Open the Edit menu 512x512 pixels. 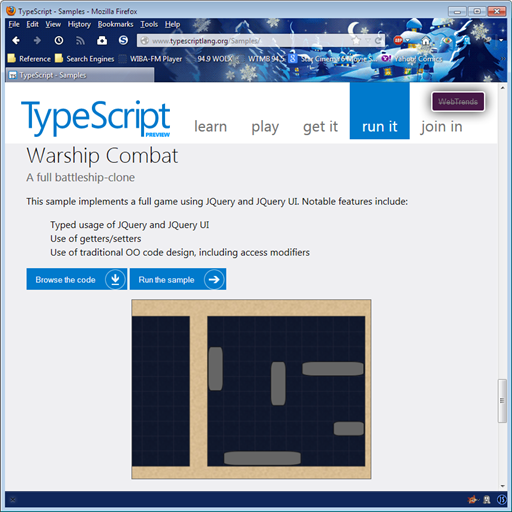pos(32,24)
